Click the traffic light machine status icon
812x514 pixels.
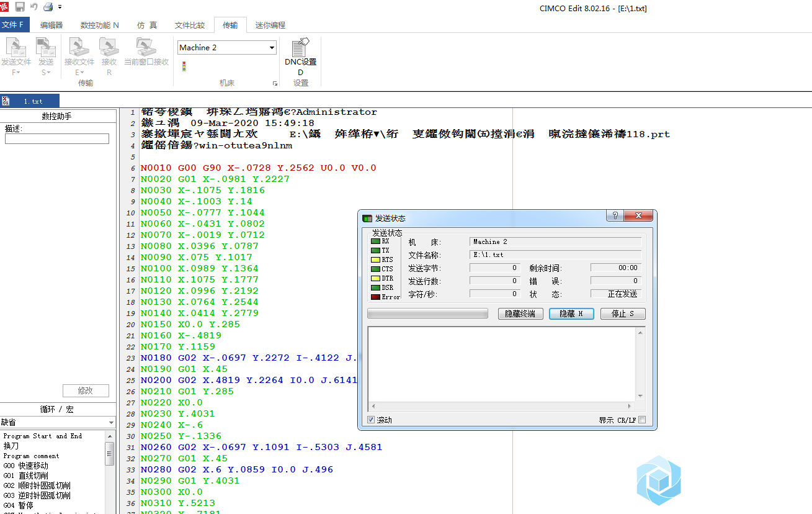pos(184,66)
